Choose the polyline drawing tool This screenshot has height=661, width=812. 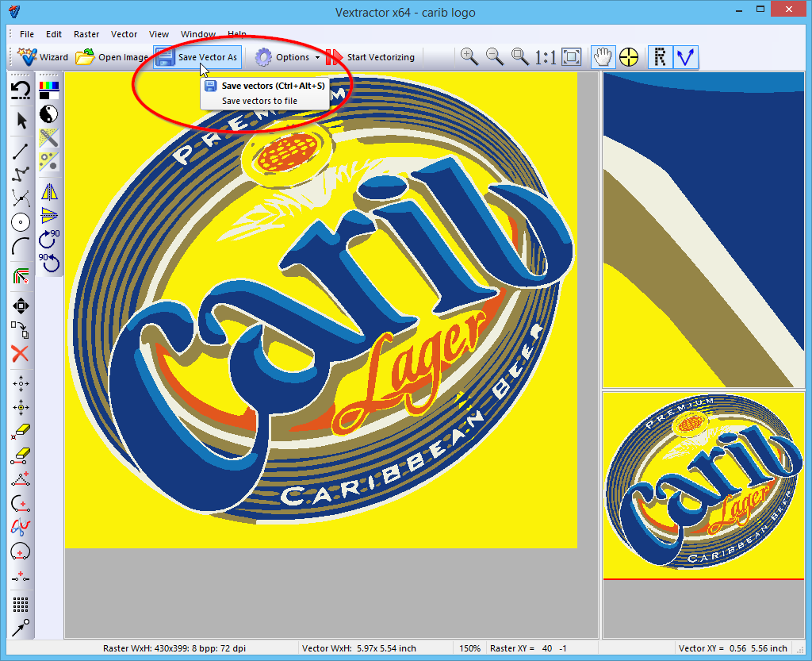[21, 171]
